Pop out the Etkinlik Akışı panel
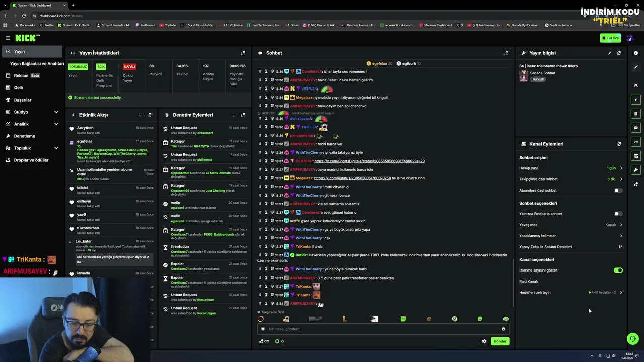The height and width of the screenshot is (362, 644). tap(149, 115)
